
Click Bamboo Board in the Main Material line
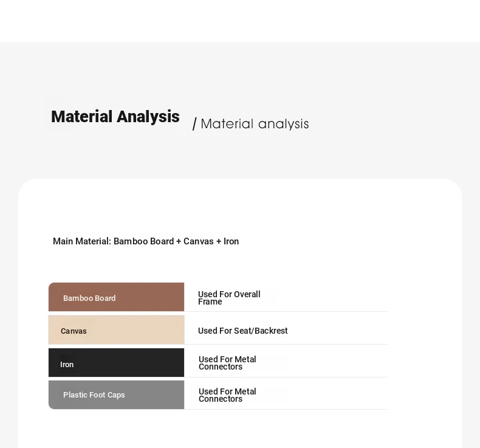(x=143, y=241)
